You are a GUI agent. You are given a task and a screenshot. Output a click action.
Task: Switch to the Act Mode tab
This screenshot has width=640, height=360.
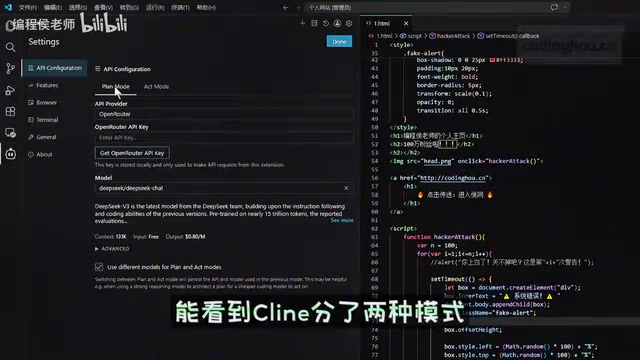pyautogui.click(x=156, y=87)
